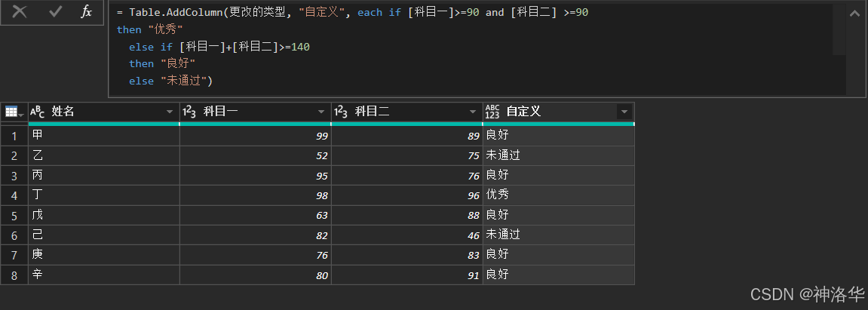Screen dimensions: 868x310
Task: Select row number 5
Action: pos(14,215)
